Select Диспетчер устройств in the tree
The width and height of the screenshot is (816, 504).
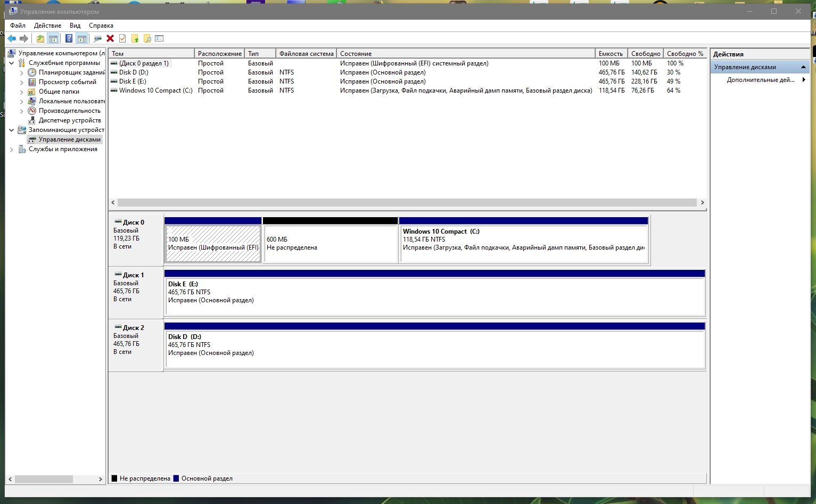point(69,120)
